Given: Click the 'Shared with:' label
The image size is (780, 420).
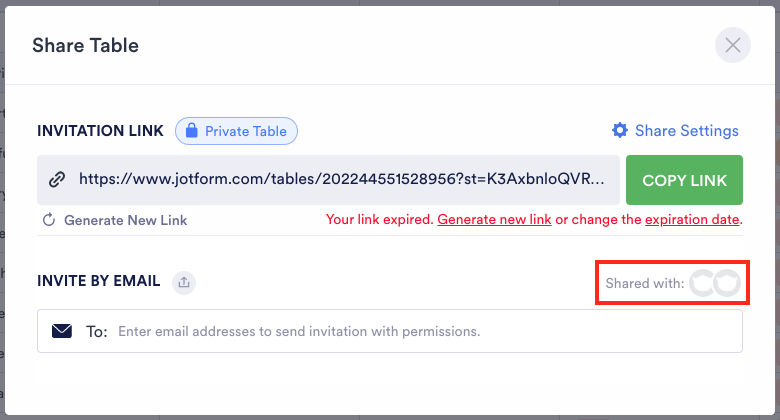Looking at the screenshot, I should 645,284.
